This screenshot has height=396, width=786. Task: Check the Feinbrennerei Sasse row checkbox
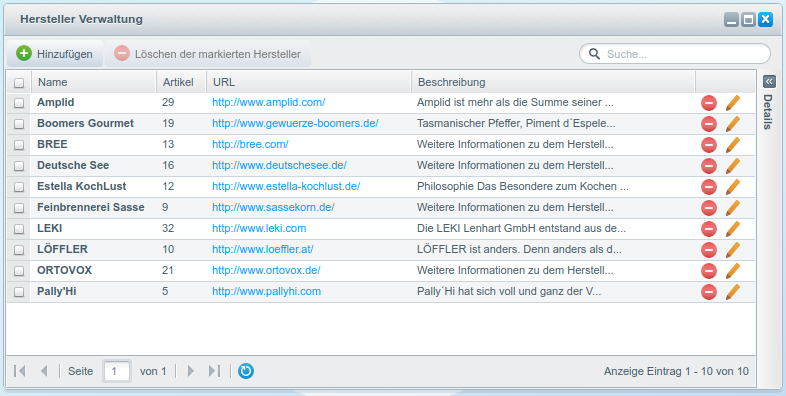click(x=19, y=209)
